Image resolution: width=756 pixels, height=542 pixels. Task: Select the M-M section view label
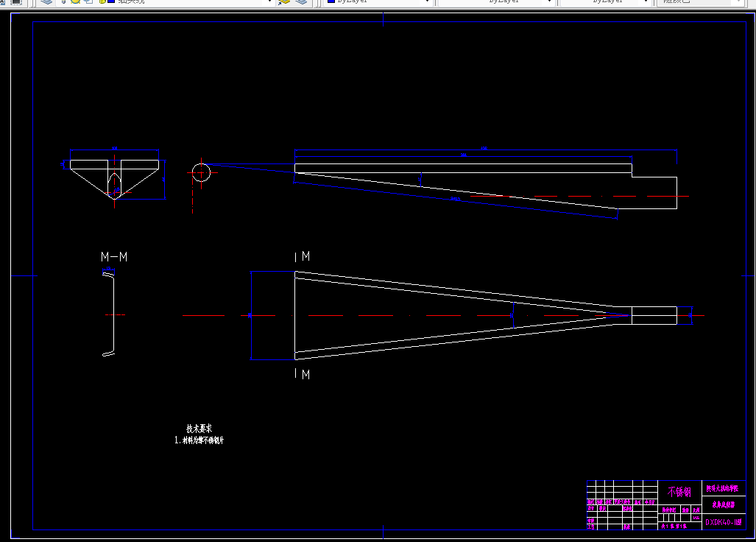[114, 256]
